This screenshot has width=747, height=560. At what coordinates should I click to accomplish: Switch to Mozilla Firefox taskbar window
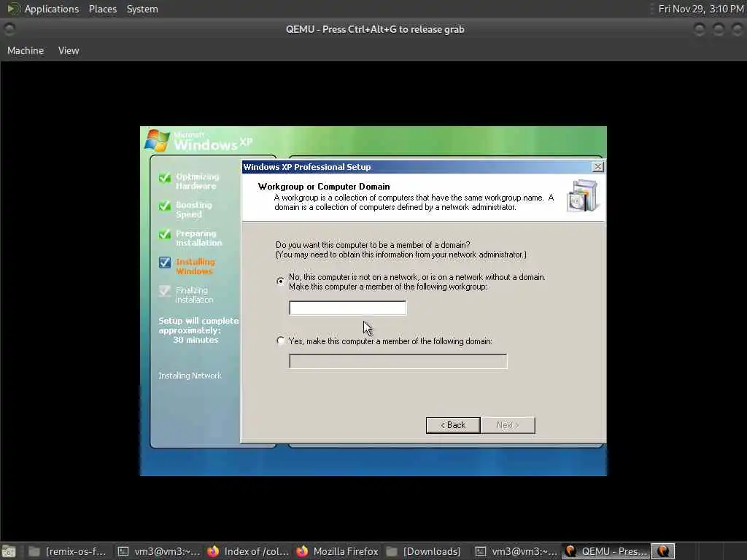(x=337, y=551)
